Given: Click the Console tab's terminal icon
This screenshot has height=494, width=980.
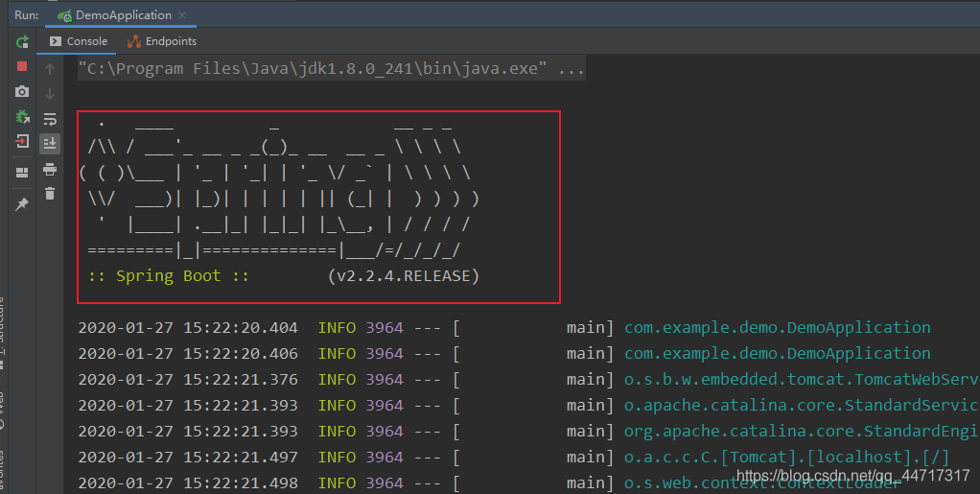Looking at the screenshot, I should tap(56, 41).
